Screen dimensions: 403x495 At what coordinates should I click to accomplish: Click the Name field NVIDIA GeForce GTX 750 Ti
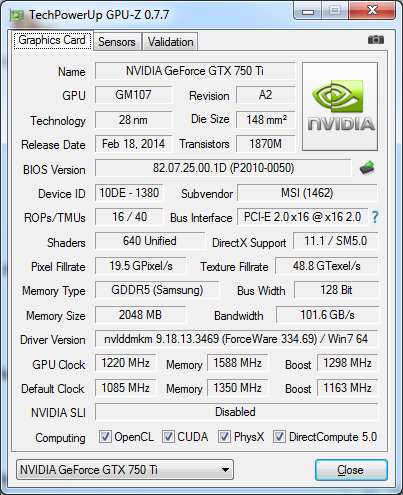pyautogui.click(x=195, y=71)
